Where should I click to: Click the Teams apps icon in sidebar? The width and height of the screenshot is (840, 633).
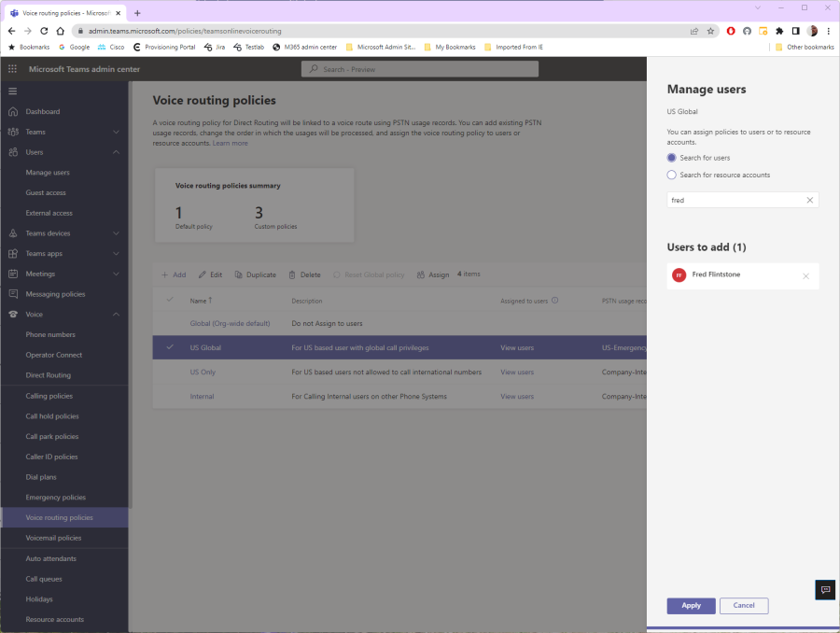point(13,254)
